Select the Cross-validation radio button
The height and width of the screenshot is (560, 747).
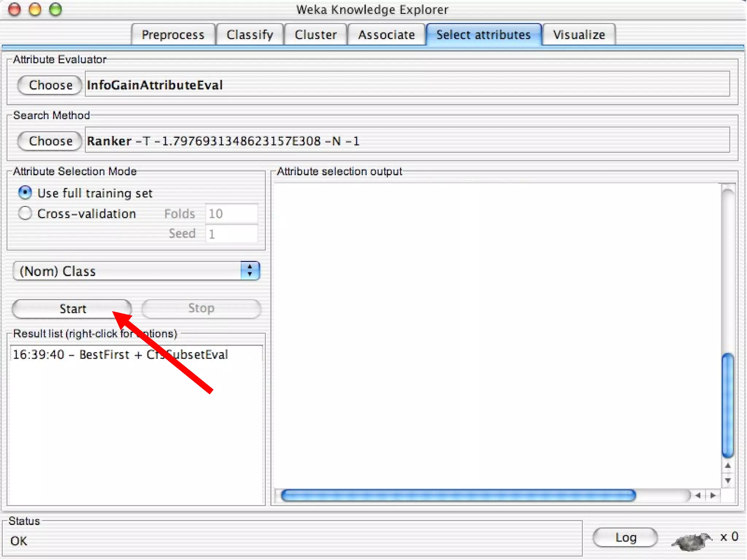25,213
